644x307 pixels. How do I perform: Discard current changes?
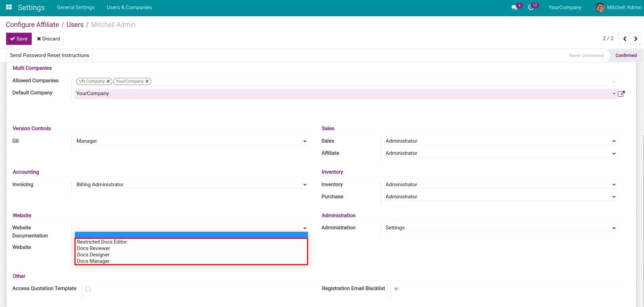pos(48,38)
